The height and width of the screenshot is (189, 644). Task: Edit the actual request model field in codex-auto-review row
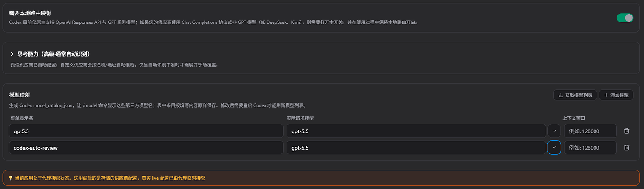[x=416, y=148]
